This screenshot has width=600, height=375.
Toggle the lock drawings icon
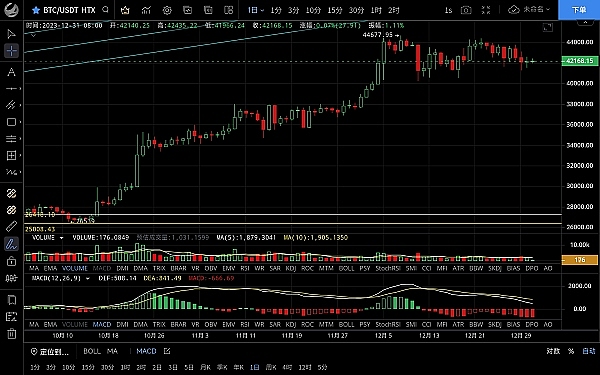[x=11, y=261]
